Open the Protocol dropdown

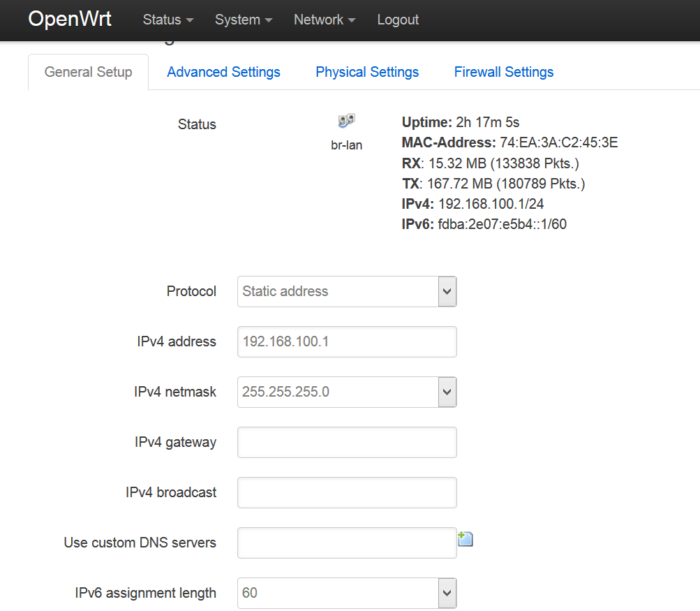[x=347, y=291]
